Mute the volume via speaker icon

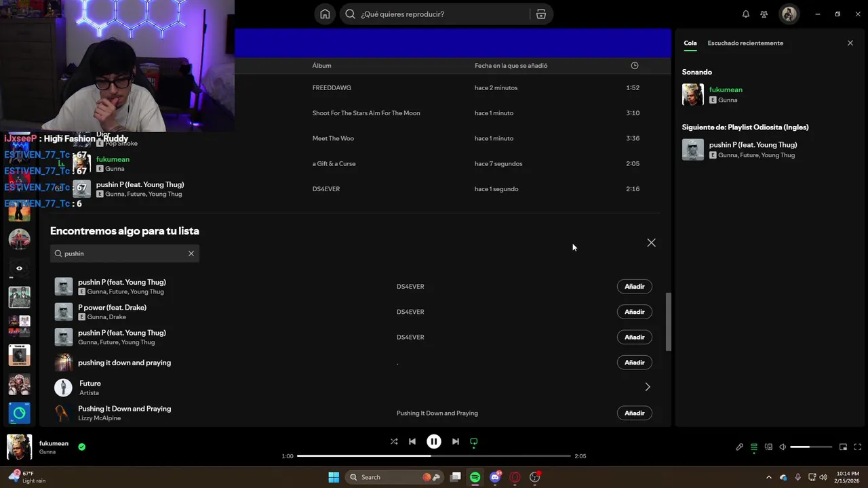tap(783, 447)
